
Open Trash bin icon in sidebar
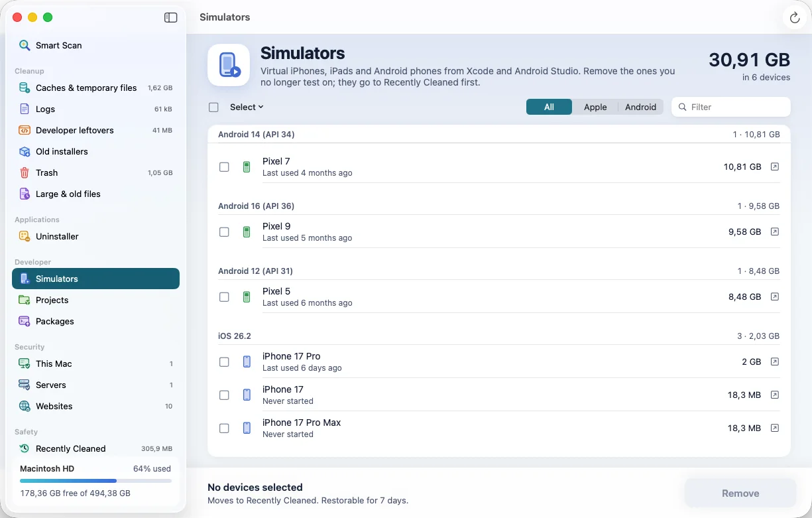(x=25, y=172)
